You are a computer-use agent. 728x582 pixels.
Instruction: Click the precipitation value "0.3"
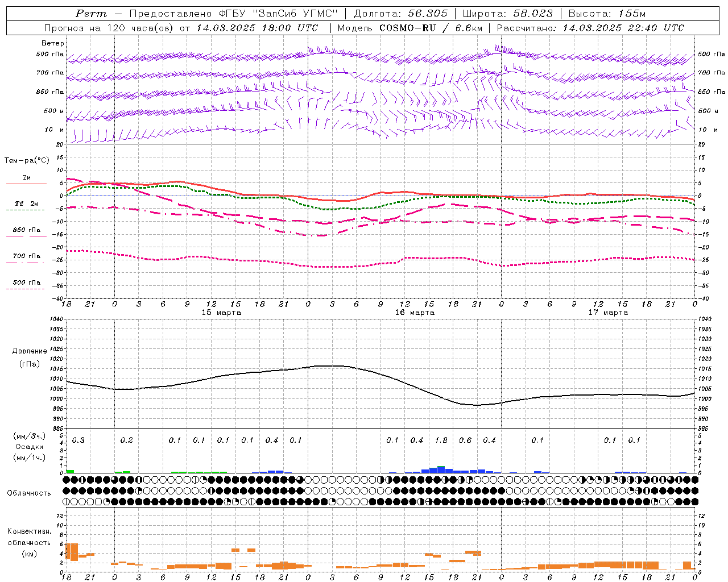tap(78, 440)
